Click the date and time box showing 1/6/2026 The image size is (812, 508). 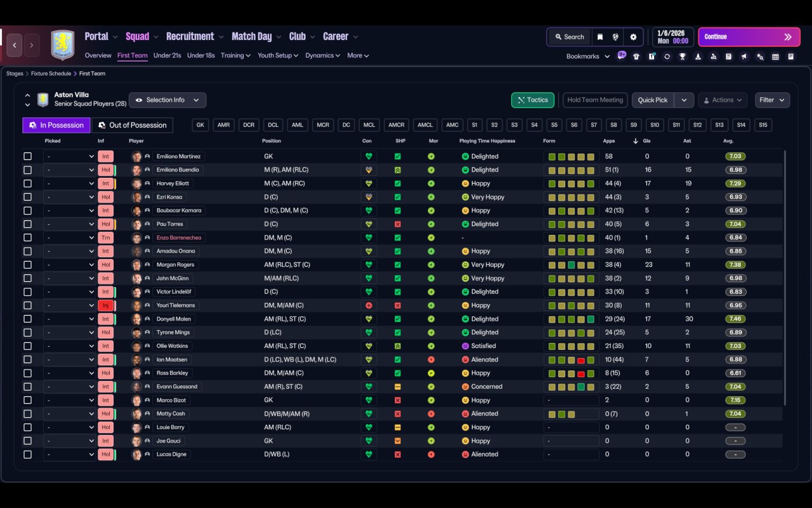tap(672, 37)
